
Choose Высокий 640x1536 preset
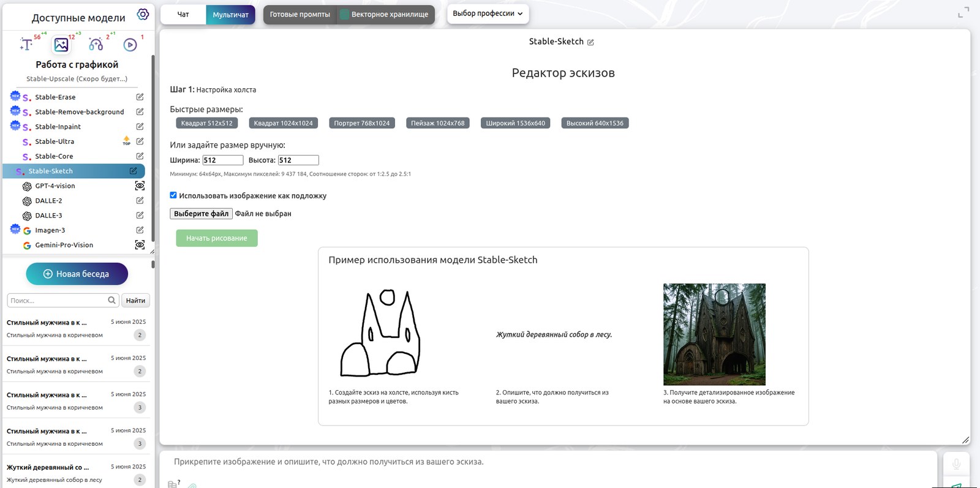595,123
